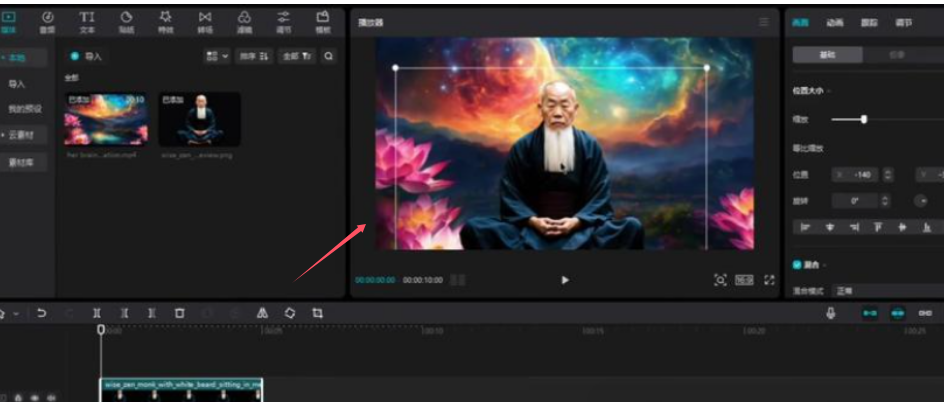
Task: Toggle the main track magnet snapping button
Action: (x=868, y=313)
